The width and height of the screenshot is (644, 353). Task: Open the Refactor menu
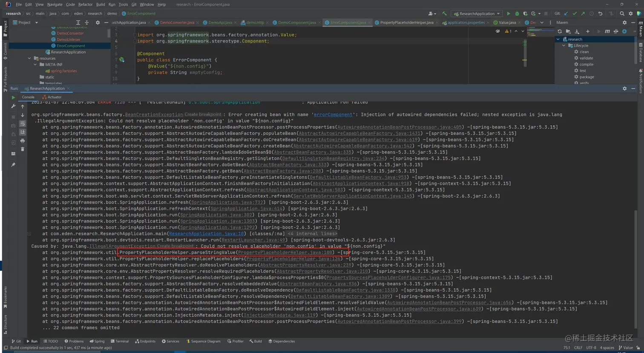pos(85,4)
